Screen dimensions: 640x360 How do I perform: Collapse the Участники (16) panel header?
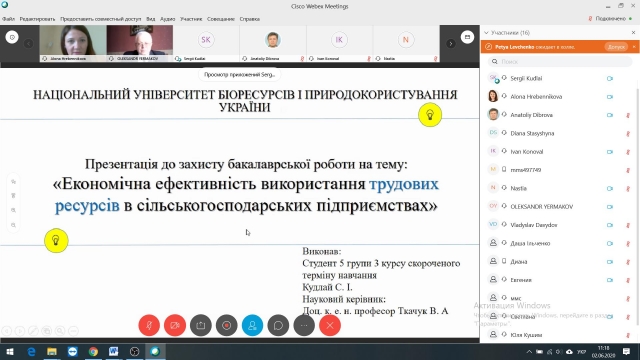tap(507, 33)
